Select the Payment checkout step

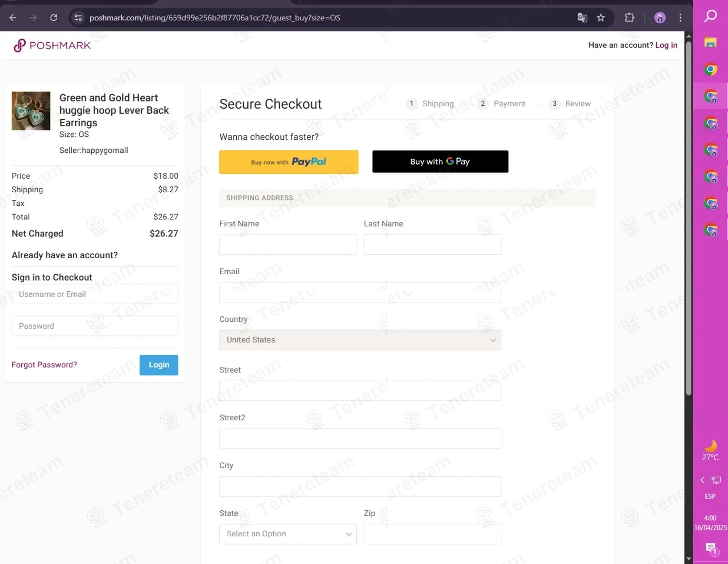point(509,104)
